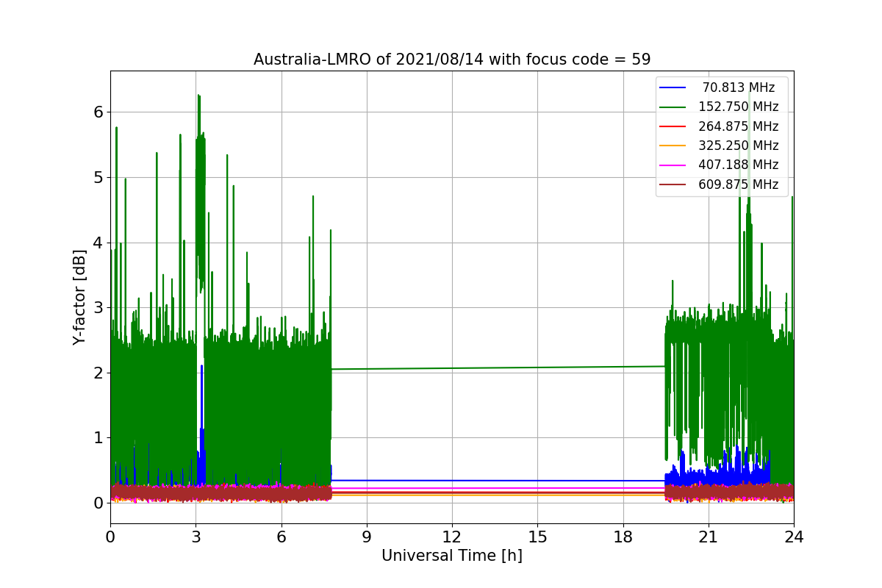Click the Universal Time [h] axis label

tap(452, 556)
